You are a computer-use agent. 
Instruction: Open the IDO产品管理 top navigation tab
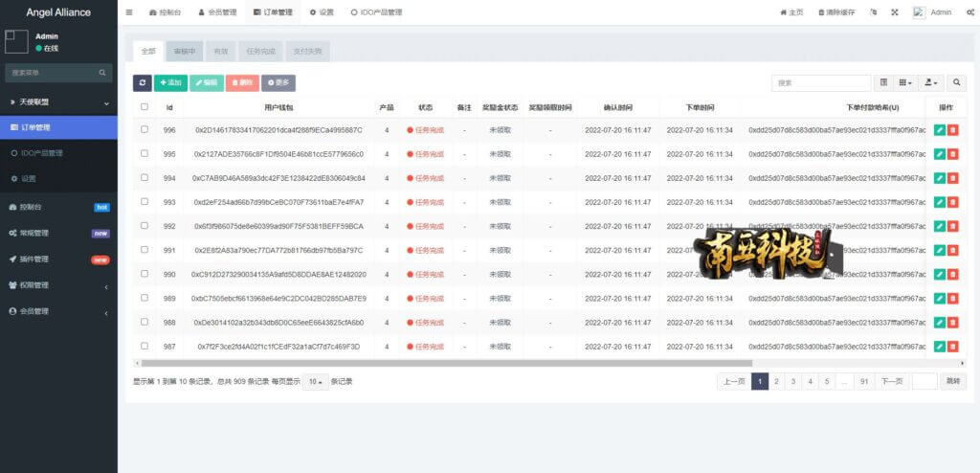tap(376, 12)
